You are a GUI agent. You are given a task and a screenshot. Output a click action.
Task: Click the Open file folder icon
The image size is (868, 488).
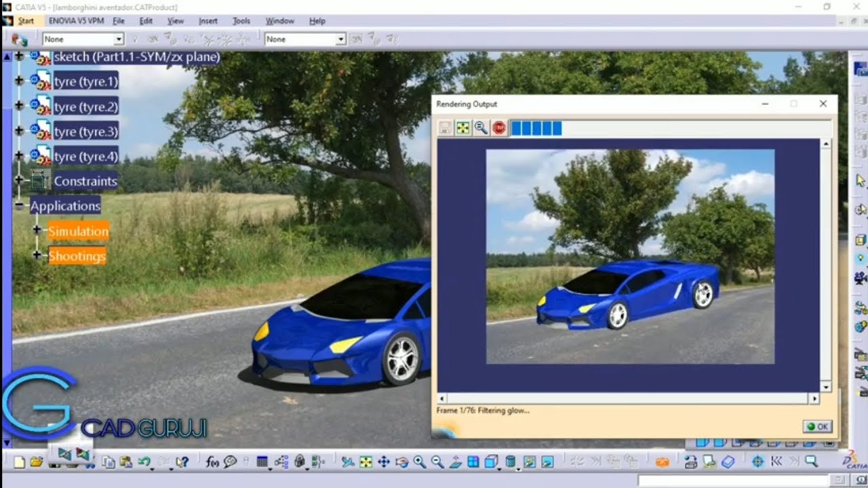(37, 462)
